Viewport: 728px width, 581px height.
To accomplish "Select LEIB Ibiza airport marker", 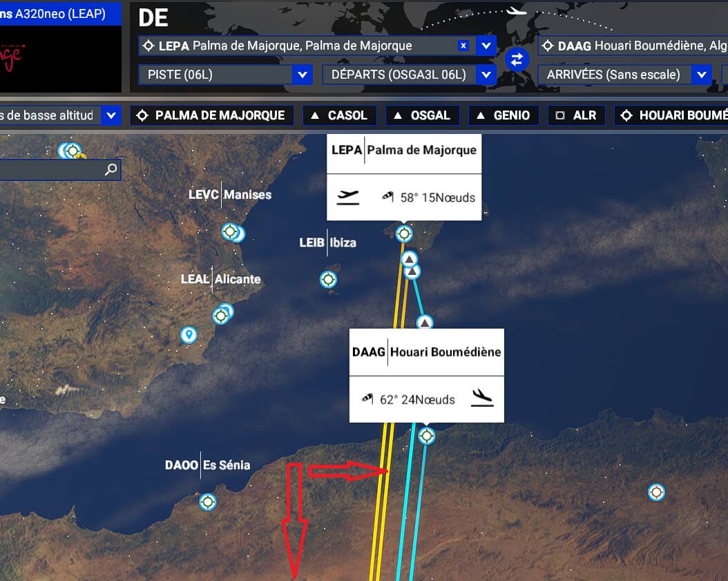I will (x=328, y=280).
